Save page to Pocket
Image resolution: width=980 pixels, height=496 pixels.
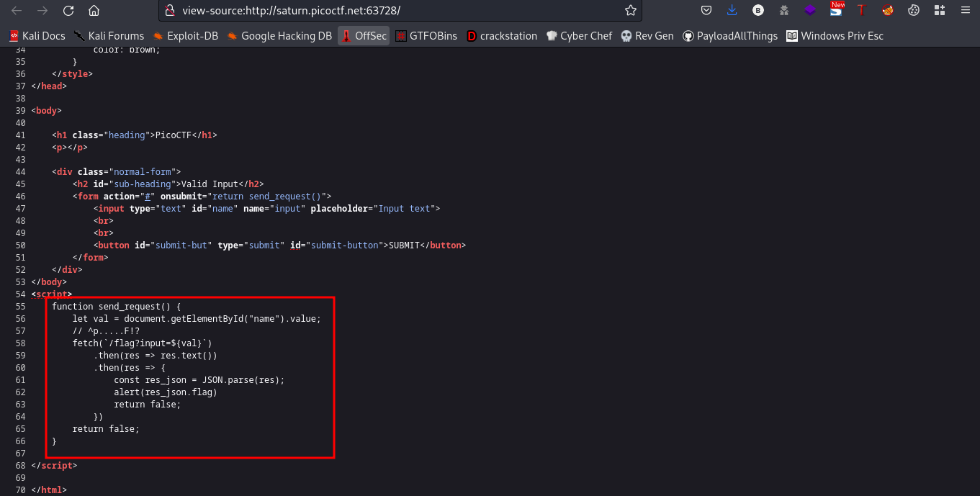point(706,10)
